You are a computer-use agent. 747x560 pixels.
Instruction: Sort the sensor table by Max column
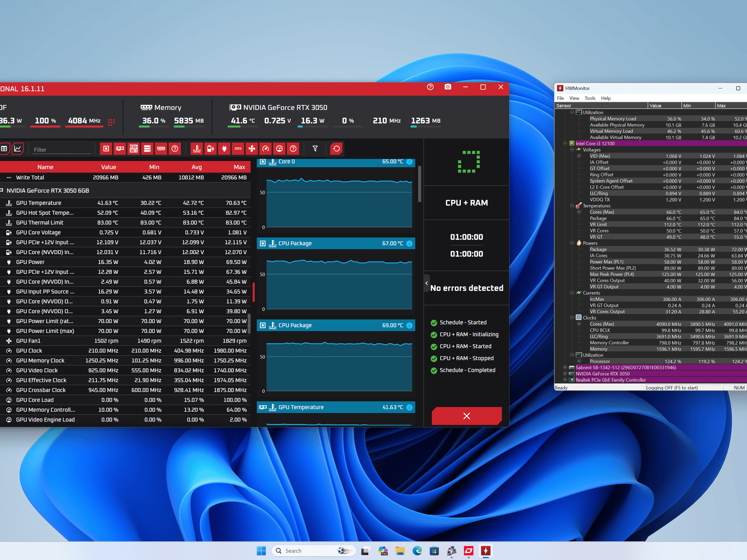(239, 167)
